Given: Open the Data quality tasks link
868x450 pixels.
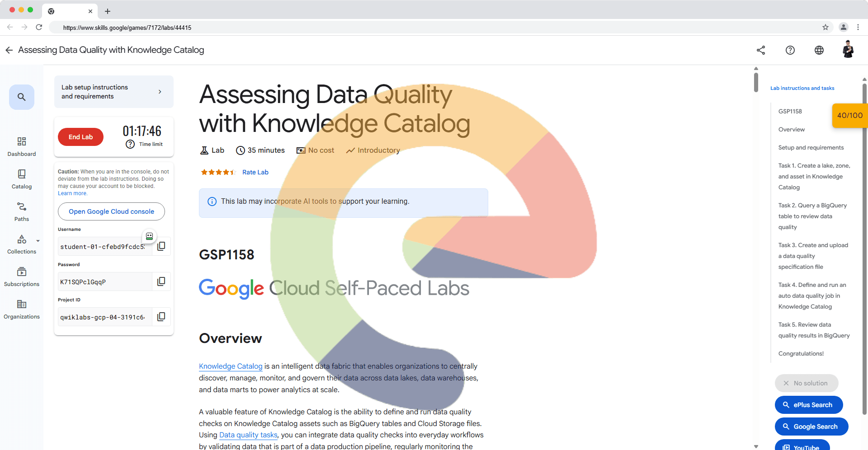Looking at the screenshot, I should point(248,435).
